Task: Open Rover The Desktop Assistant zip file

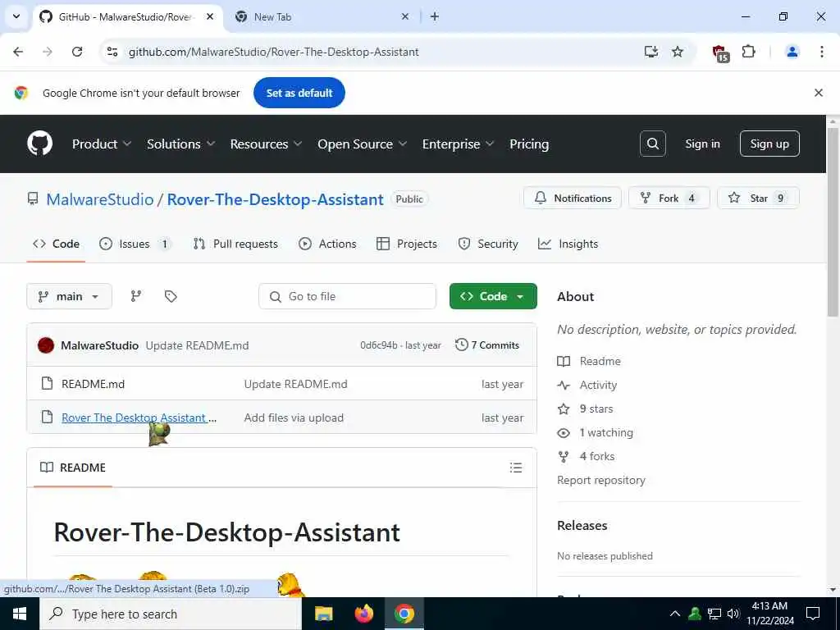Action: point(139,418)
